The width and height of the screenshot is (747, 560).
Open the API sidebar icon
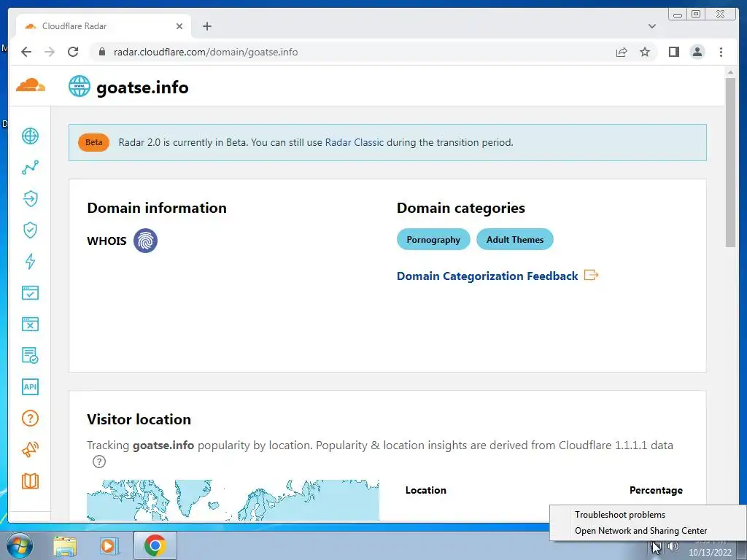(30, 386)
